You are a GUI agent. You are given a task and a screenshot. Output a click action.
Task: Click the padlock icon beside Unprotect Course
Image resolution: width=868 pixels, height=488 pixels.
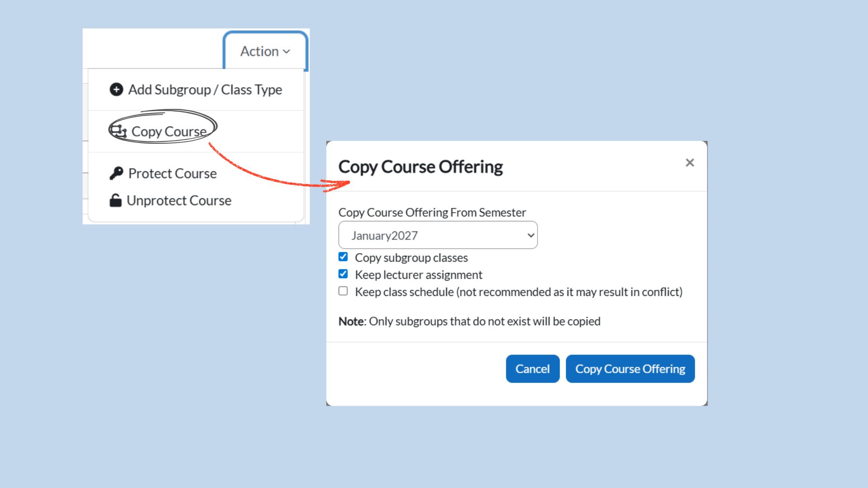tap(116, 200)
